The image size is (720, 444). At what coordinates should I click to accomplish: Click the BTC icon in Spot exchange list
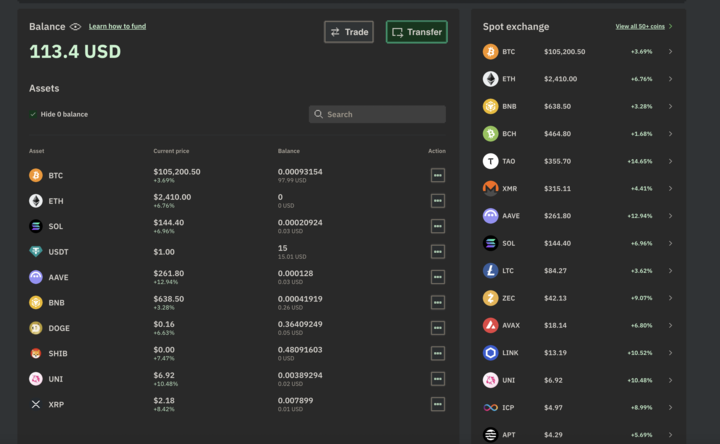[490, 51]
